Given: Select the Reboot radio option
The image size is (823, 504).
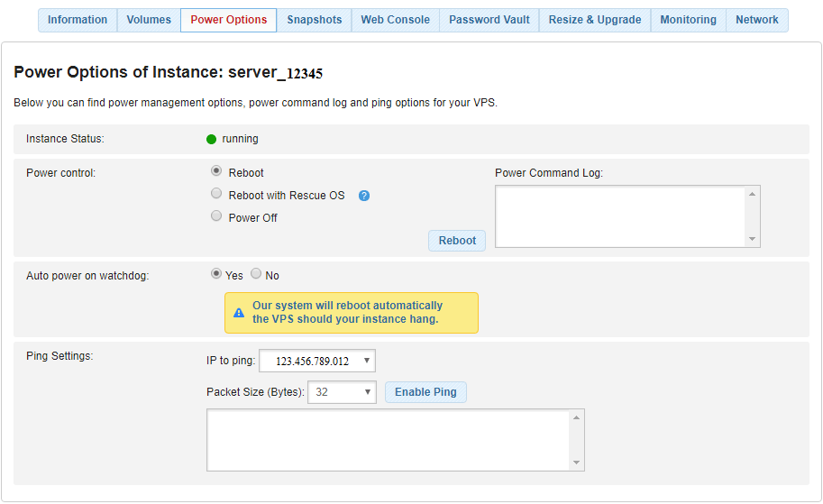Looking at the screenshot, I should tap(216, 170).
